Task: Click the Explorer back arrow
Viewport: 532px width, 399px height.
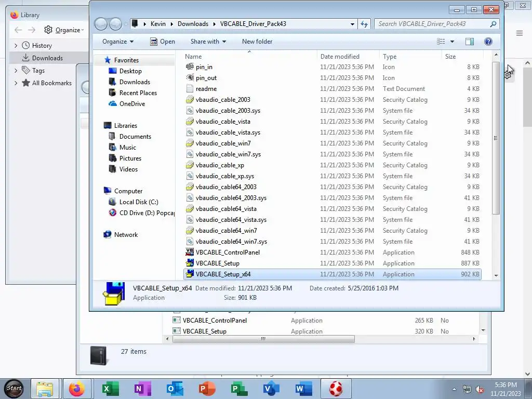Action: 101,24
